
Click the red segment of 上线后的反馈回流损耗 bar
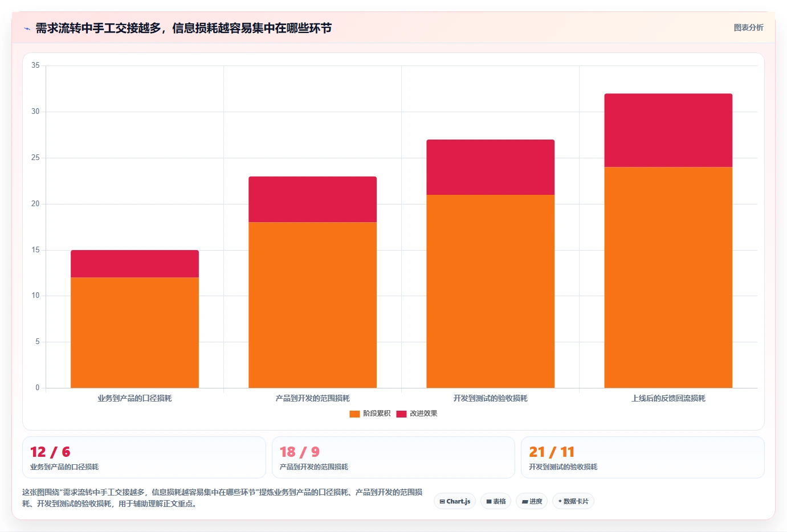pyautogui.click(x=668, y=130)
